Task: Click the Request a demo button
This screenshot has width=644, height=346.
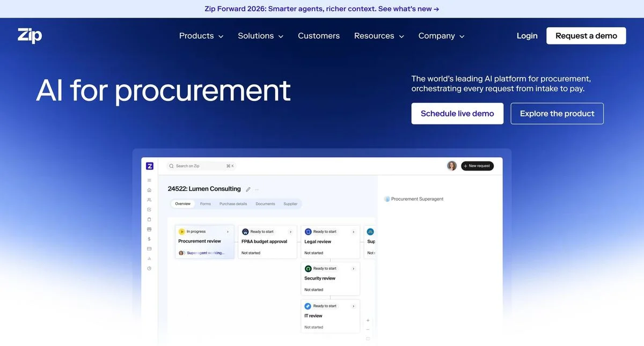Action: point(586,36)
